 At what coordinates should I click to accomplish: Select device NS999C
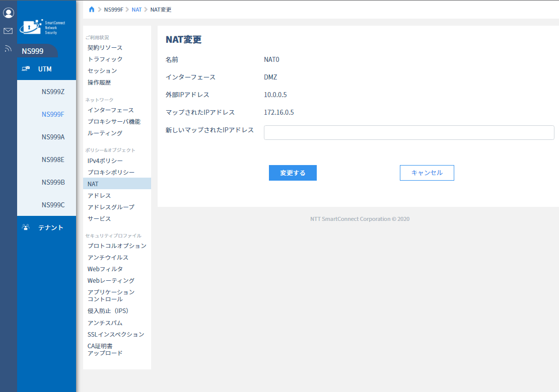[x=53, y=205]
